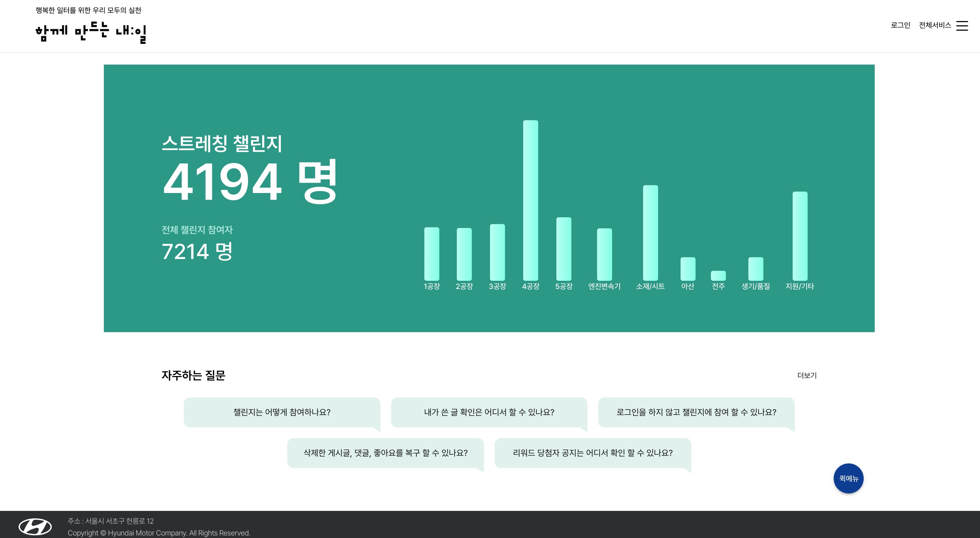
Task: Open the FAQ about 내가 쓴 글 확인
Action: (x=489, y=412)
